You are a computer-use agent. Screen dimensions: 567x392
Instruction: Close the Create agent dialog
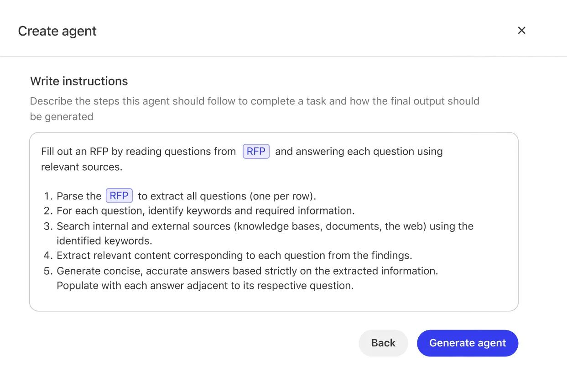[522, 30]
